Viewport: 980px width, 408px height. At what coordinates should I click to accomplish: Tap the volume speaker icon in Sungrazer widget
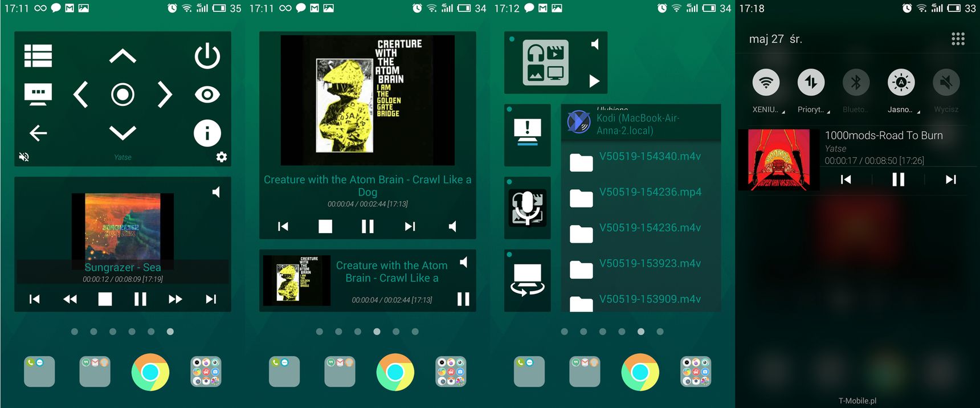[x=217, y=192]
